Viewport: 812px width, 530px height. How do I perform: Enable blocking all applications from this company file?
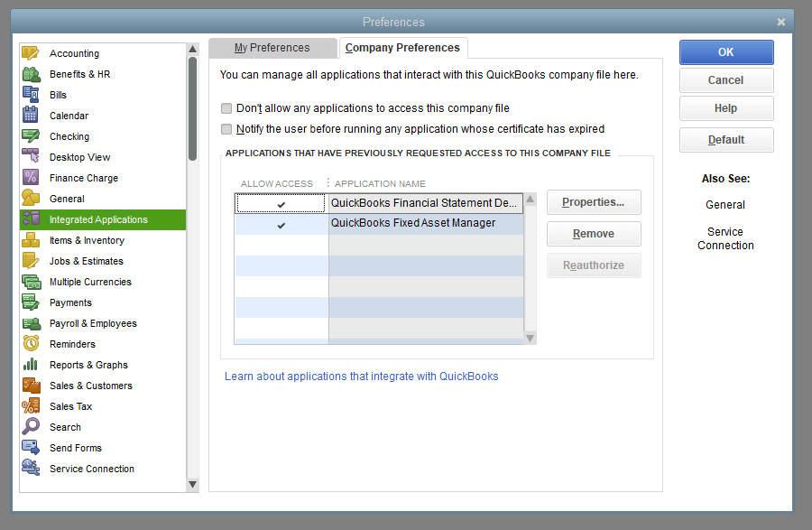[226, 108]
